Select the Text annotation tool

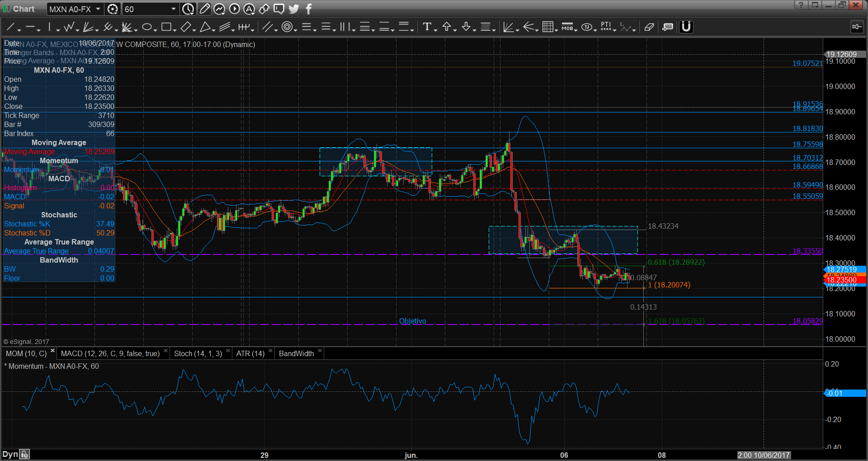(x=427, y=27)
